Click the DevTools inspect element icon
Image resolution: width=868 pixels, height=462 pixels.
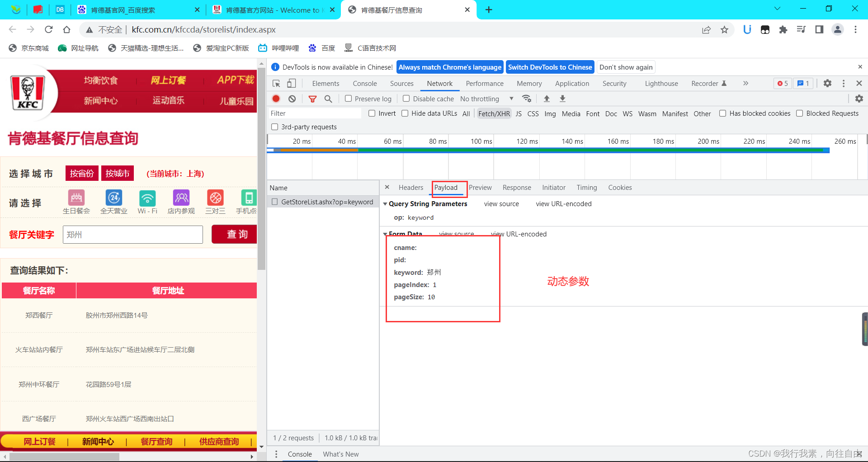click(276, 84)
